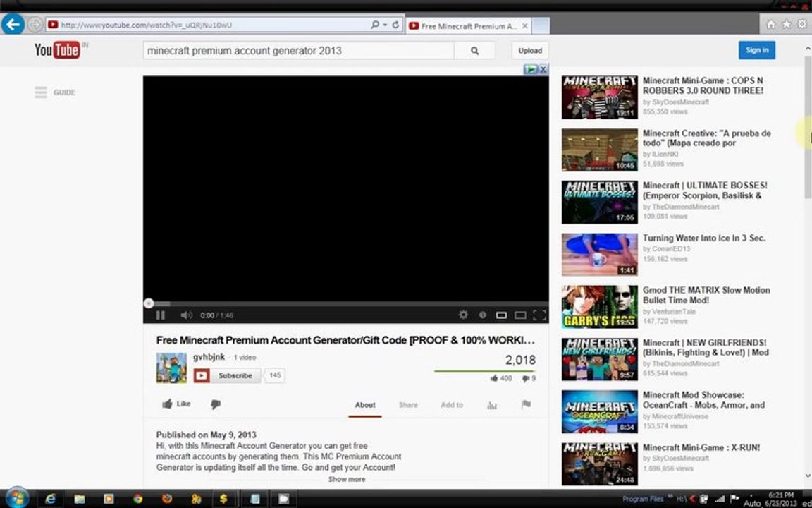The height and width of the screenshot is (508, 812).
Task: Click the Sign in button
Action: pyautogui.click(x=756, y=50)
